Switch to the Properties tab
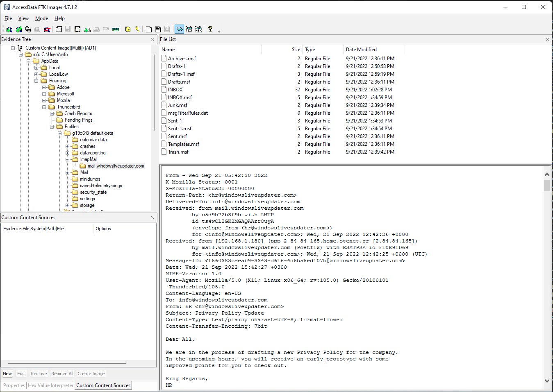Viewport: 553px width, 392px height. pos(14,385)
